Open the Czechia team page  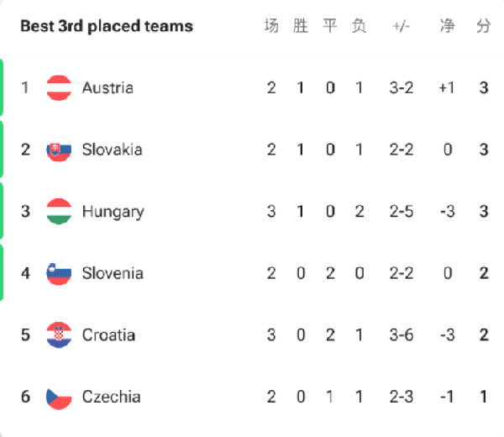[111, 397]
